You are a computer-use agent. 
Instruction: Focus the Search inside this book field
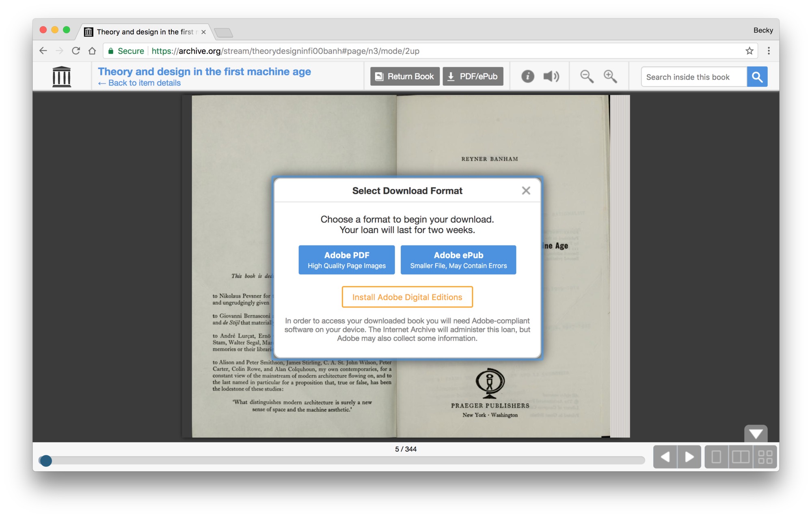(x=693, y=77)
